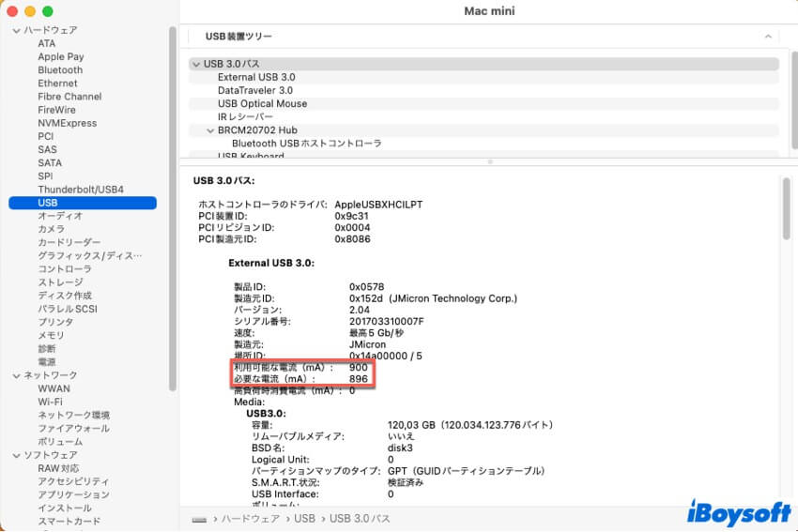
Task: Select アプリケーション in the sidebar
Action: (74, 494)
